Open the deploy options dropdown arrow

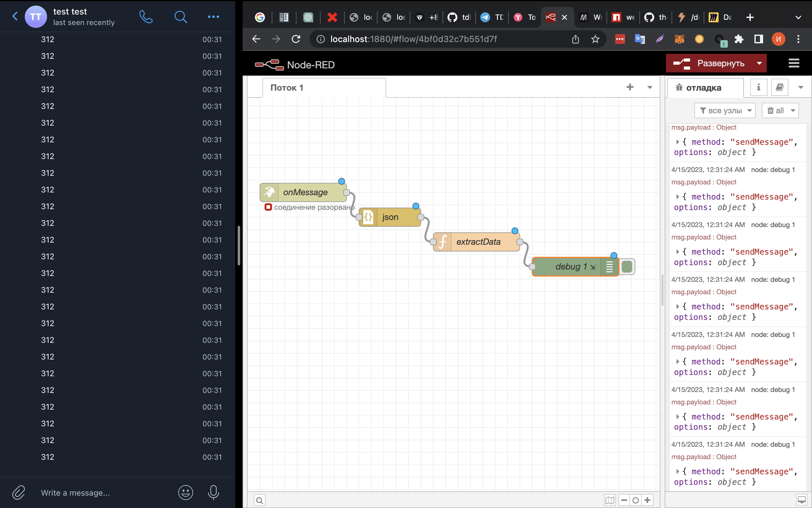point(759,63)
